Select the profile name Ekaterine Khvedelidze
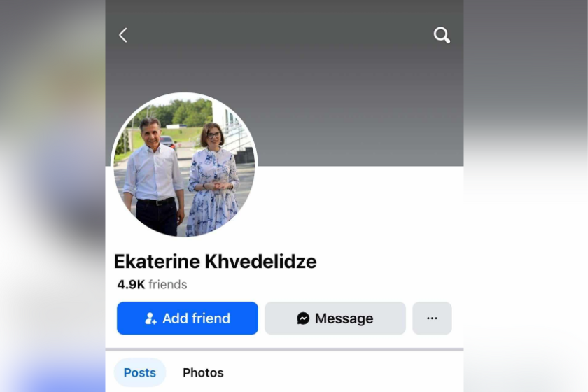 tap(216, 262)
